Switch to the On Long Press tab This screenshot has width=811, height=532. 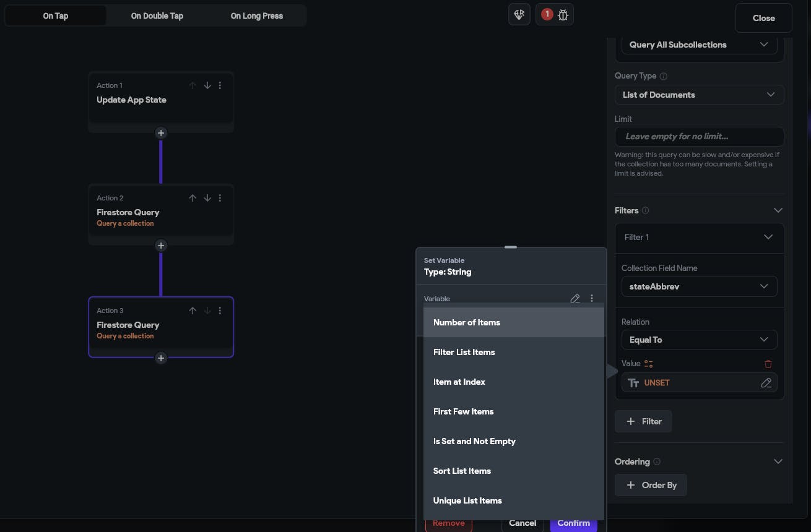pos(257,16)
